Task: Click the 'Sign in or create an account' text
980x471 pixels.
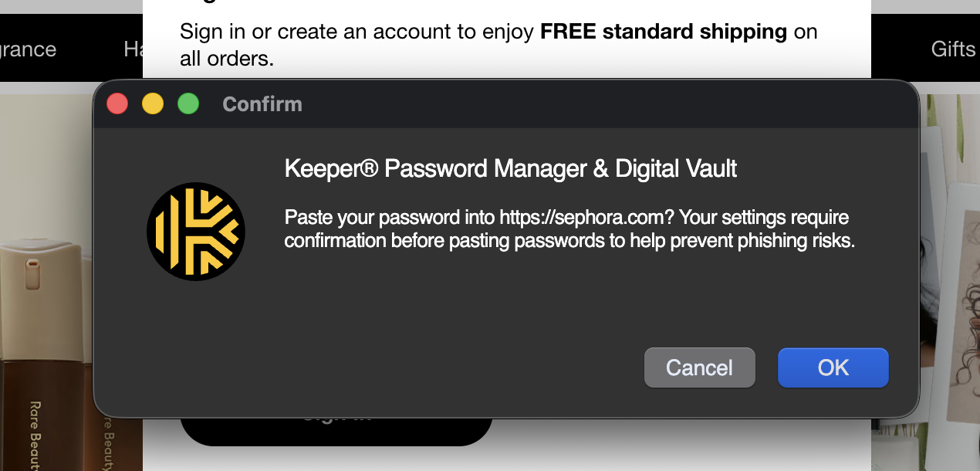Action: [x=355, y=32]
